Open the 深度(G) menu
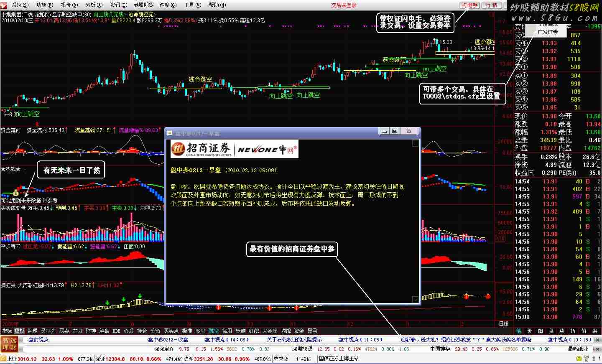 pos(168,5)
